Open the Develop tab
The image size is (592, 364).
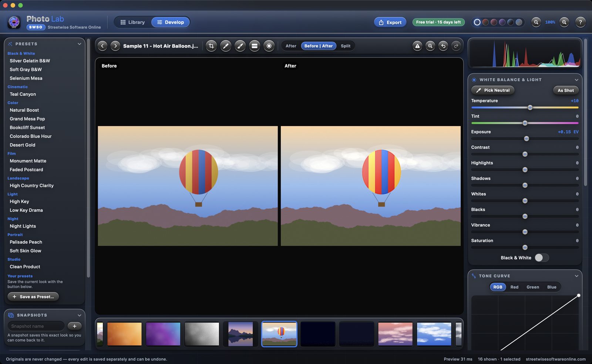171,22
